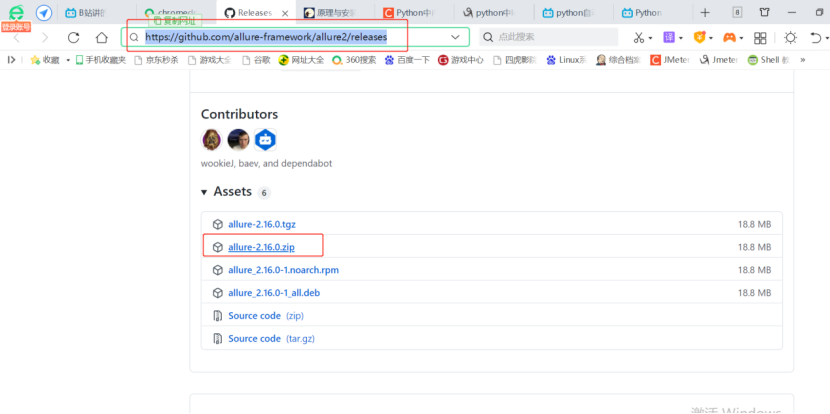Open the game controller icon
Viewport: 830px width, 414px height.
click(x=730, y=38)
